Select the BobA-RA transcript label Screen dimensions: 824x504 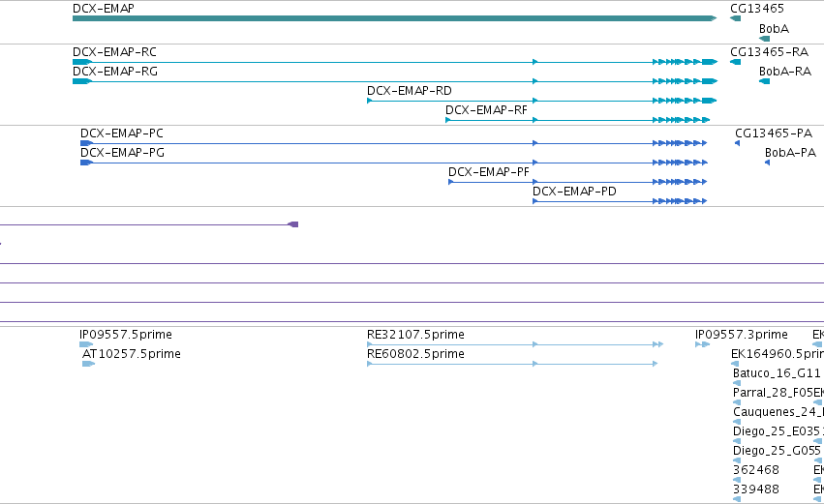pos(785,72)
